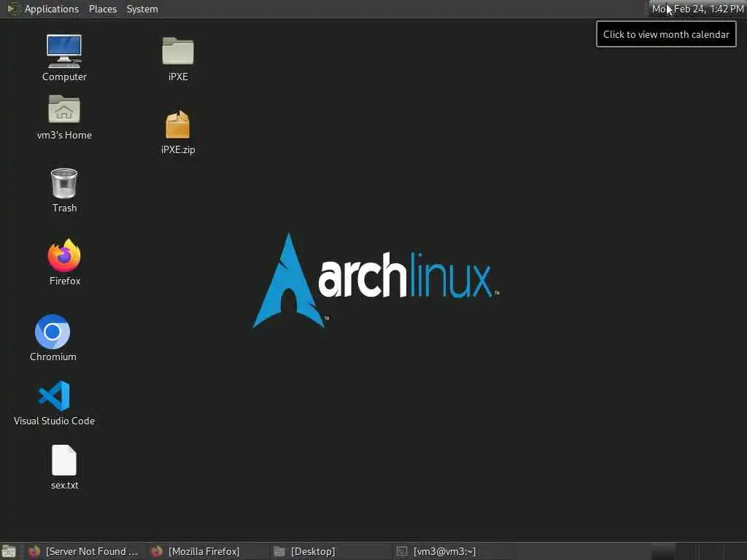Screen dimensions: 747x560
Task: Open the Applications menu
Action: (44, 9)
